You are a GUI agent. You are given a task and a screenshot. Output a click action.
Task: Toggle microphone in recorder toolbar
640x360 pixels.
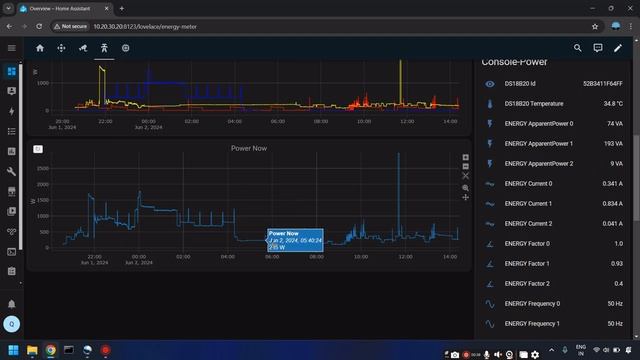[x=487, y=355]
